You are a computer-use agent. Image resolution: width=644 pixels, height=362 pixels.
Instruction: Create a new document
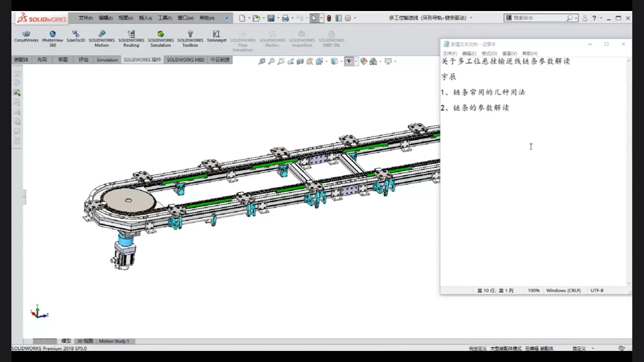[x=242, y=18]
